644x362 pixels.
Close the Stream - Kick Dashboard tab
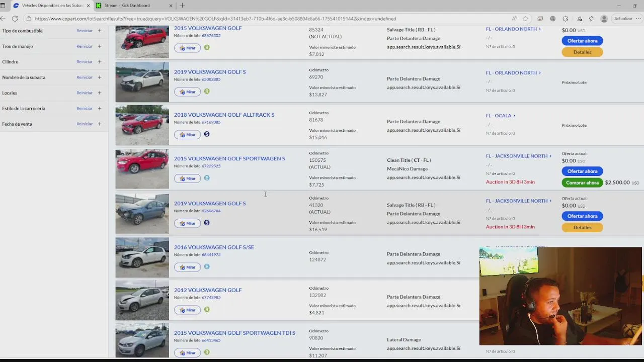pos(171,6)
